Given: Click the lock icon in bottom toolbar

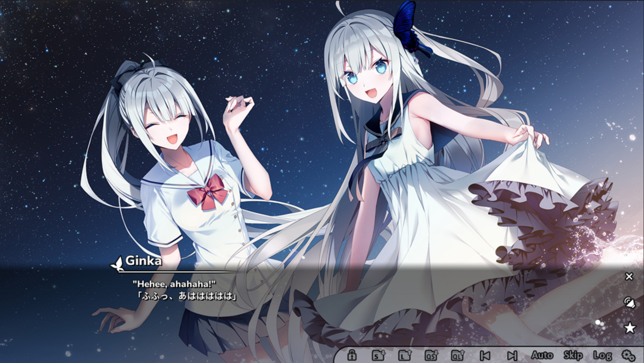Looking at the screenshot, I should 352,355.
